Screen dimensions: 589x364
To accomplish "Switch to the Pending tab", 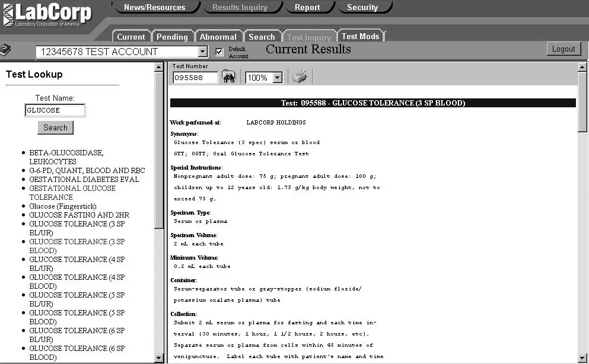I will [x=172, y=36].
